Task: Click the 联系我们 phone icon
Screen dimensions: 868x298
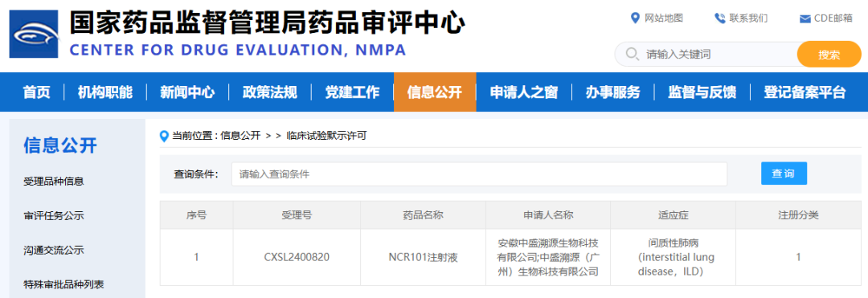Action: click(x=719, y=18)
